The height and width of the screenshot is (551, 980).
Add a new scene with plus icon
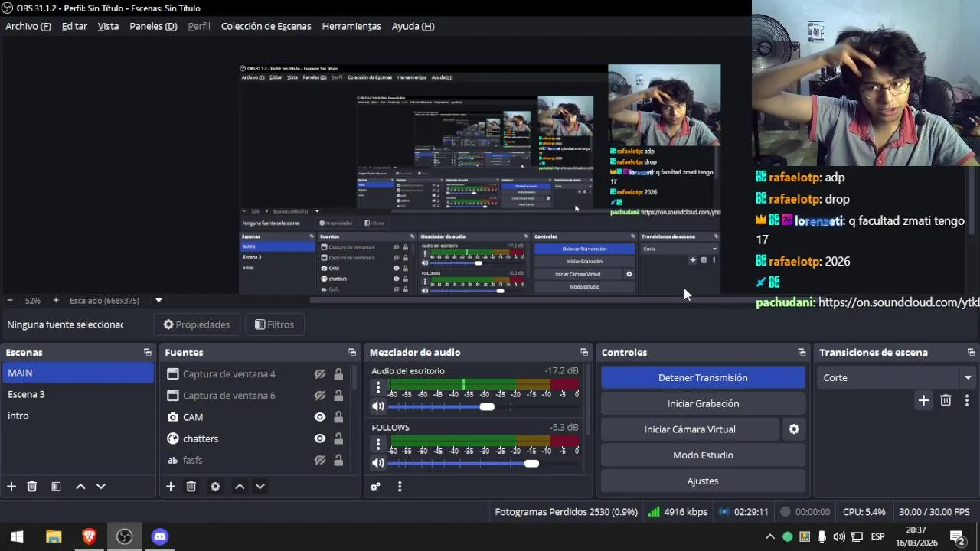pyautogui.click(x=11, y=487)
